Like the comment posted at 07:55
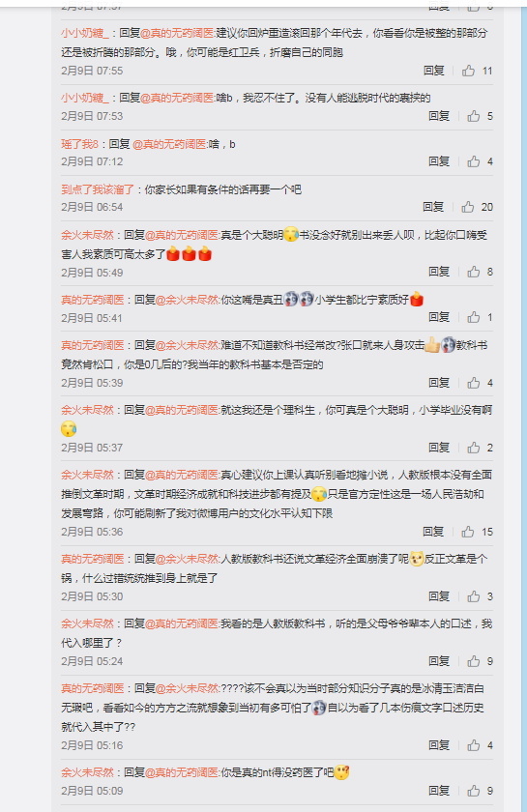Screen dimensions: 527x812 click(x=468, y=71)
